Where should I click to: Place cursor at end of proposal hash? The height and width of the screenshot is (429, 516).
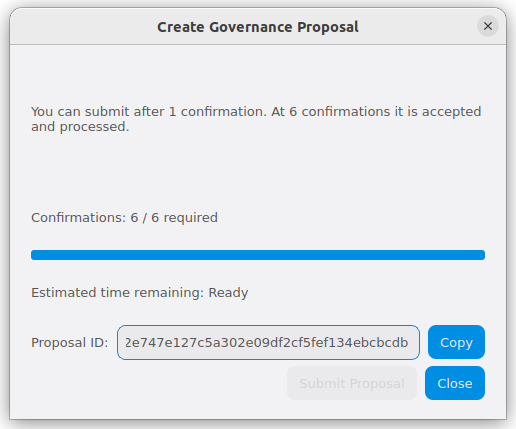coord(409,343)
